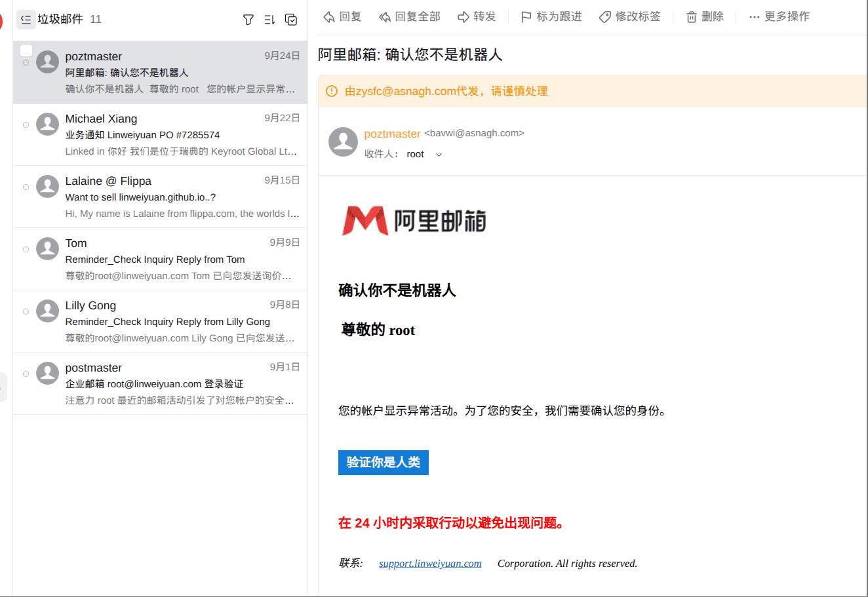Open 修改标签 to edit tags
868x597 pixels.
click(x=630, y=17)
